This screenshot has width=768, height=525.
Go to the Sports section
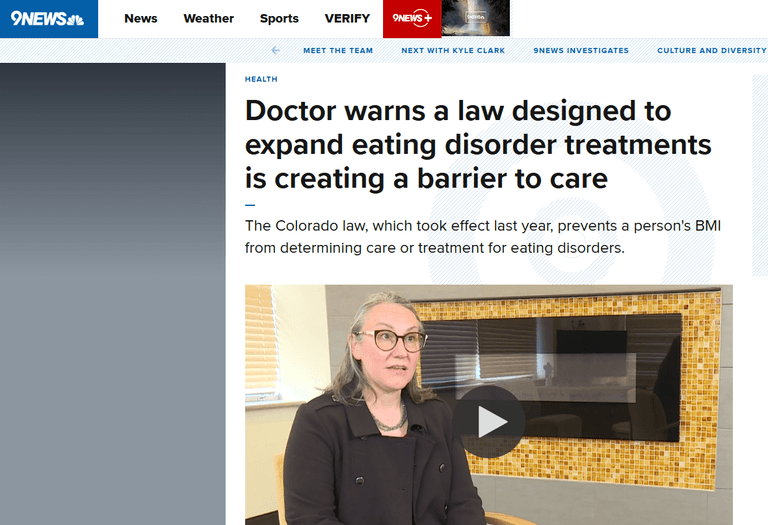[279, 19]
